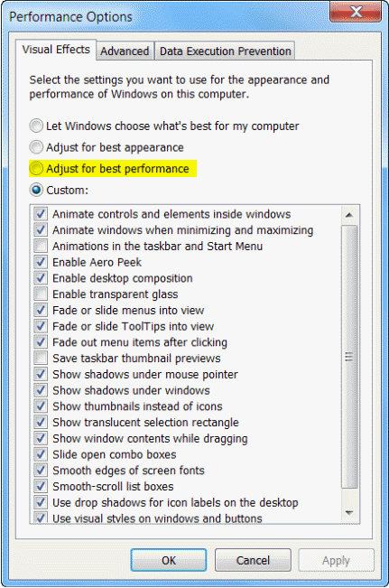Enable transparent glass checkbox
The width and height of the screenshot is (389, 588).
point(41,294)
